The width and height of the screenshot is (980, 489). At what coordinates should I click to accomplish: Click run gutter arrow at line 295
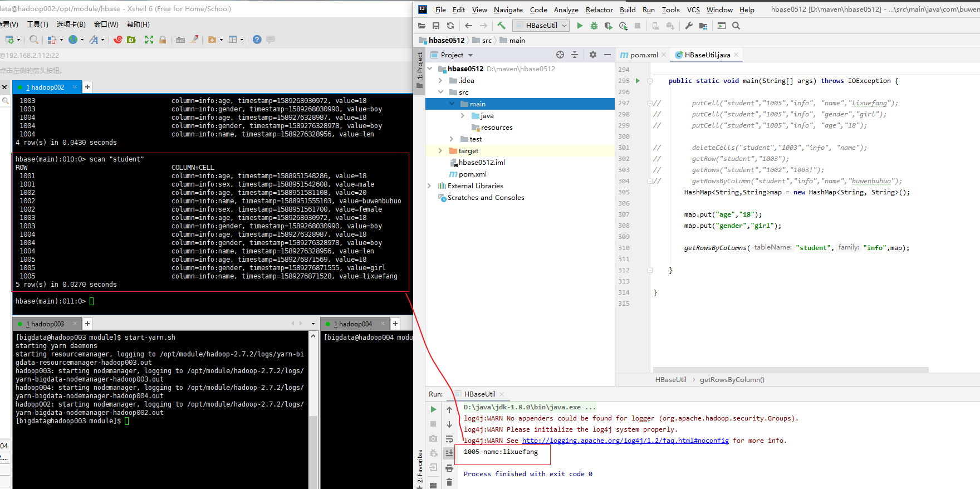click(638, 81)
